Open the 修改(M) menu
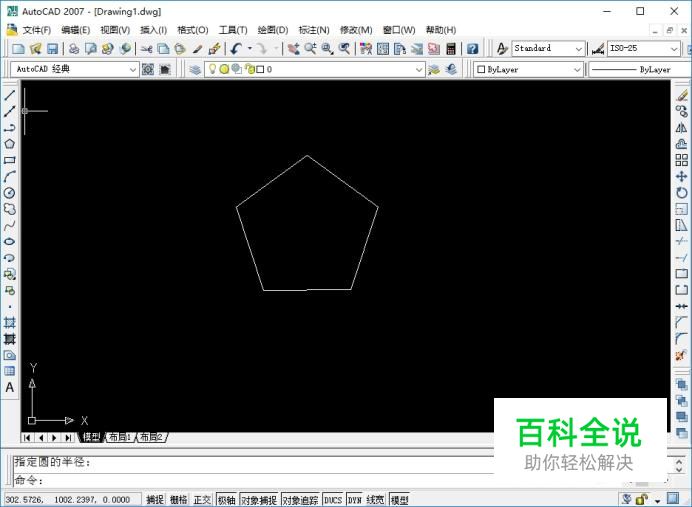 356,30
